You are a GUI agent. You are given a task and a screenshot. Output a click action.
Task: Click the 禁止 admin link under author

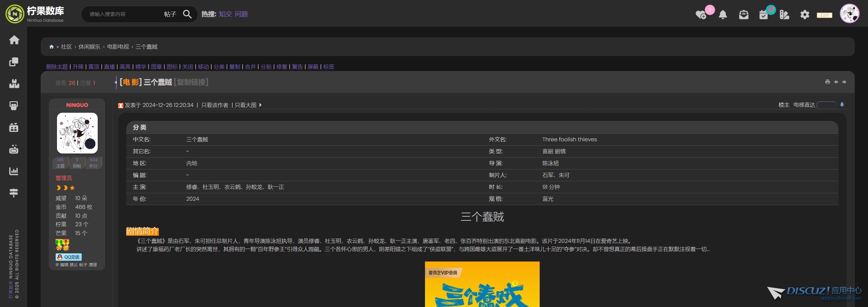click(x=74, y=265)
